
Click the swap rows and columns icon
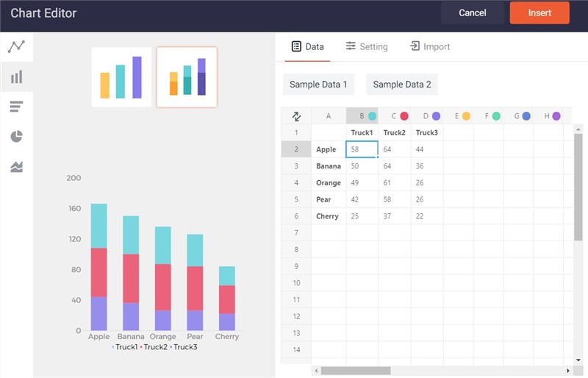pyautogui.click(x=296, y=116)
